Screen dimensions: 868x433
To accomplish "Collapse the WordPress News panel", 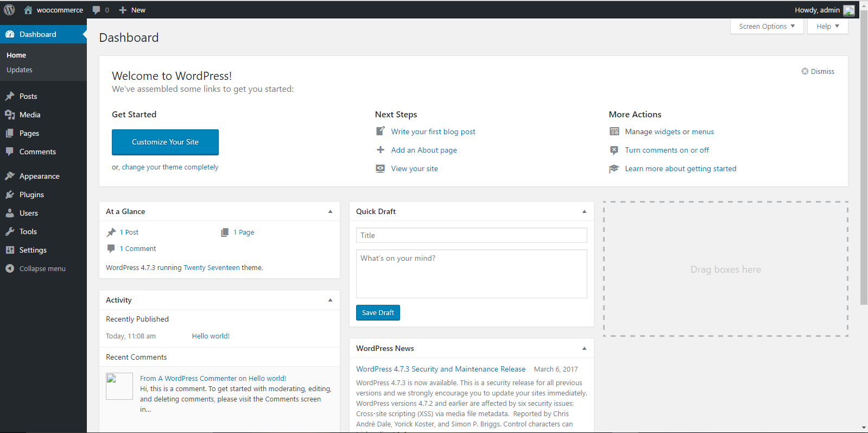I will tap(584, 348).
